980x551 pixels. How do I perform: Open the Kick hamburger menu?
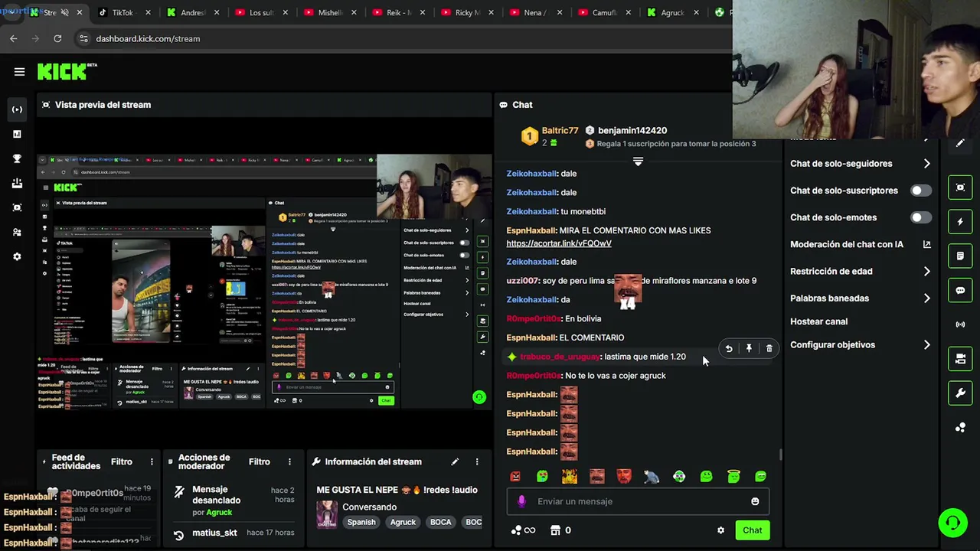tap(19, 71)
